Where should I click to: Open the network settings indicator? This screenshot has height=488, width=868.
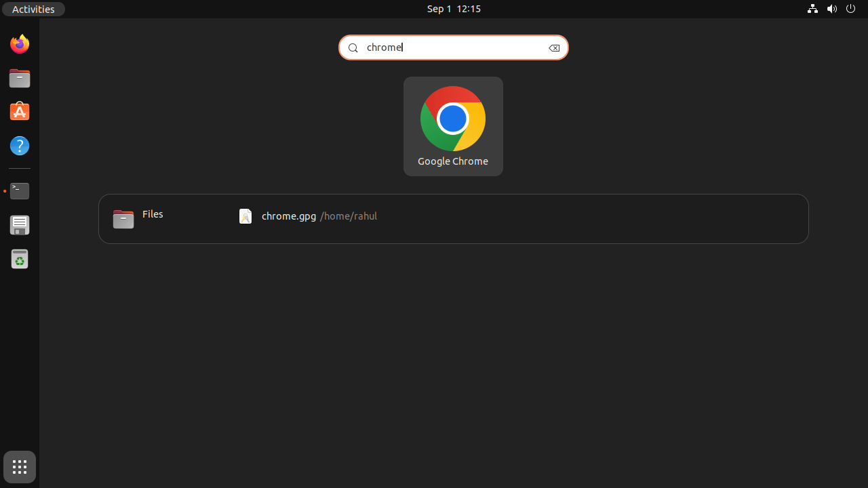(x=812, y=9)
